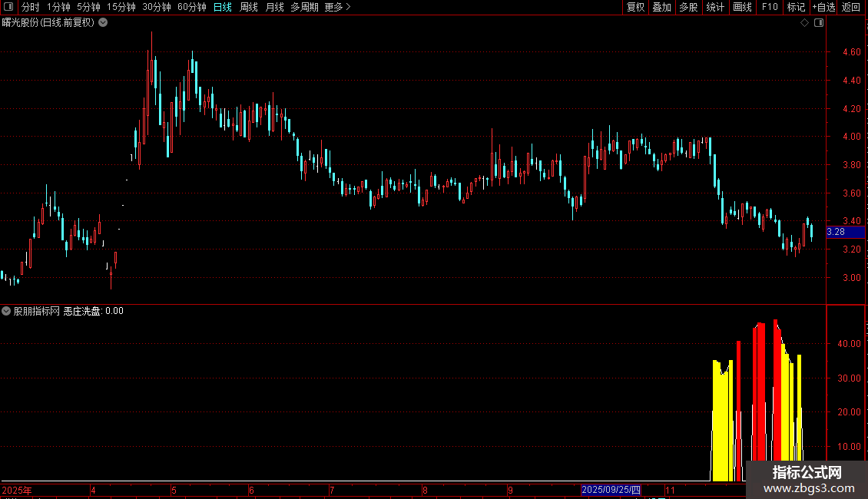Select the 5分钟 period tab
The image size is (868, 499).
coord(88,7)
